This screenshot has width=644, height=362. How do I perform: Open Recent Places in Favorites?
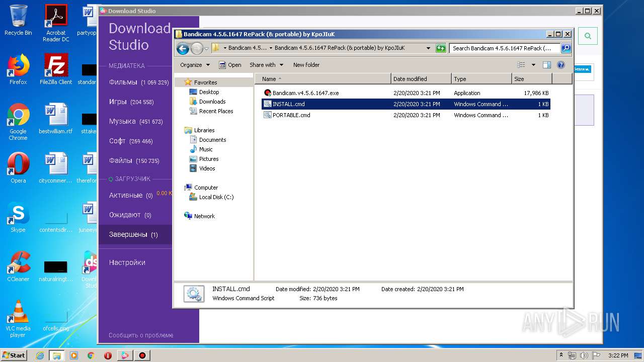(216, 111)
